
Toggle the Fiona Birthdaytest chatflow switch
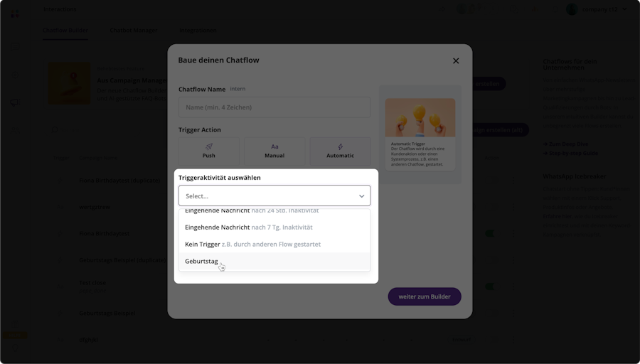pos(489,233)
